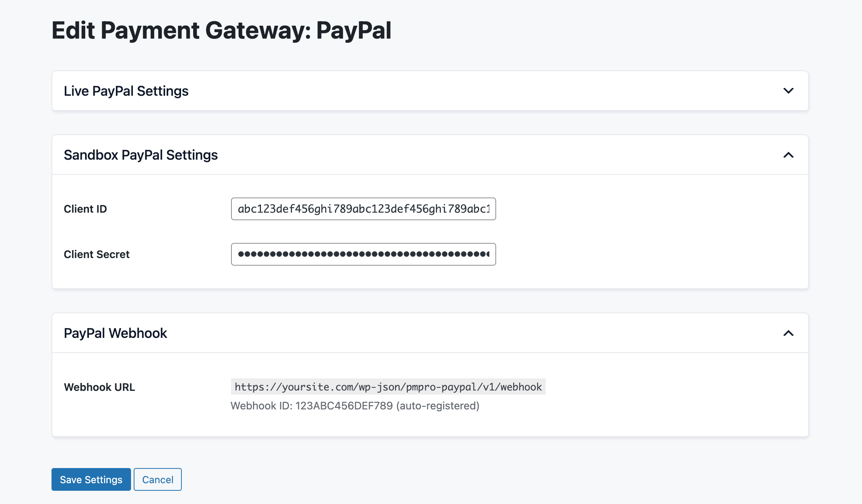Click the Edit Payment Gateway page title
The height and width of the screenshot is (504, 862).
[222, 30]
